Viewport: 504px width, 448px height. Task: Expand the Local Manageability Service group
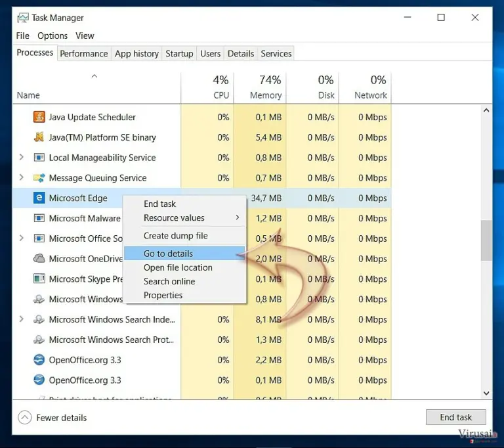(x=22, y=157)
